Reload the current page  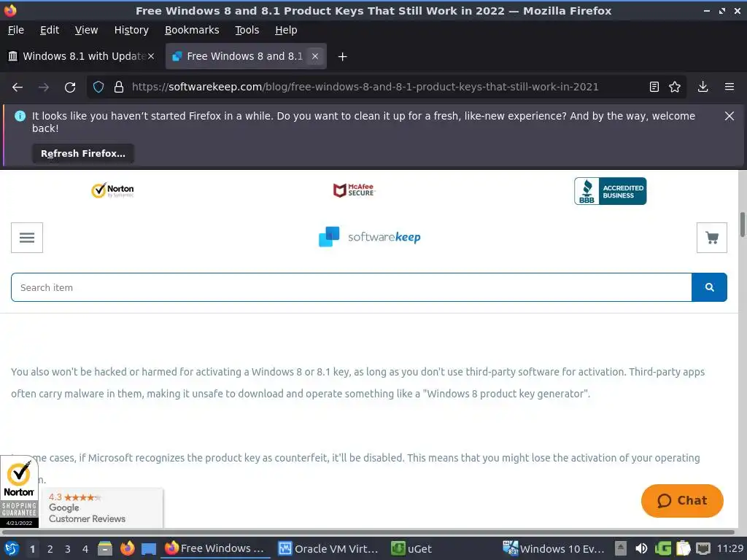pyautogui.click(x=70, y=87)
